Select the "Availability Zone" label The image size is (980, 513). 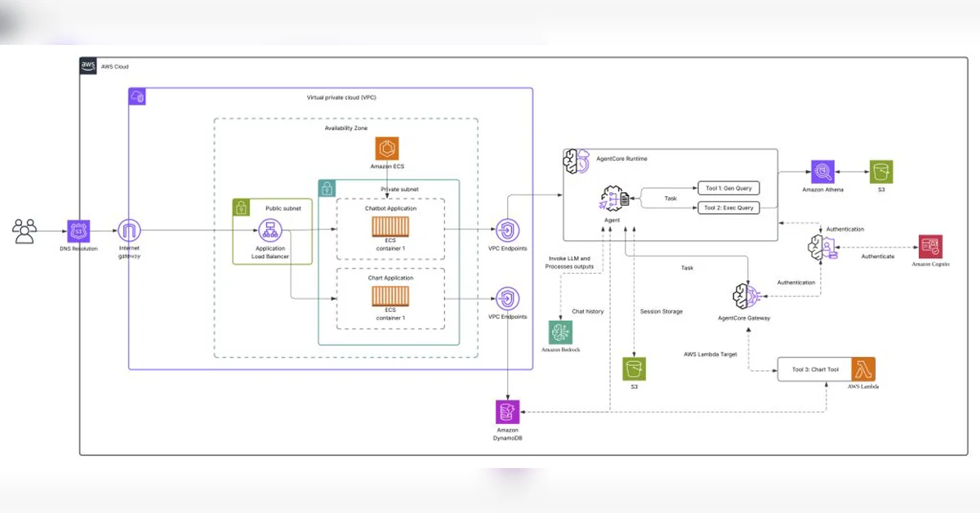pyautogui.click(x=345, y=128)
